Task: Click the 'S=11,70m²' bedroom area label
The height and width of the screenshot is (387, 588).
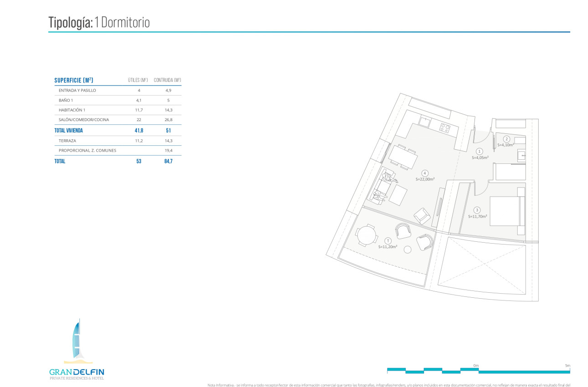Action: point(478,217)
